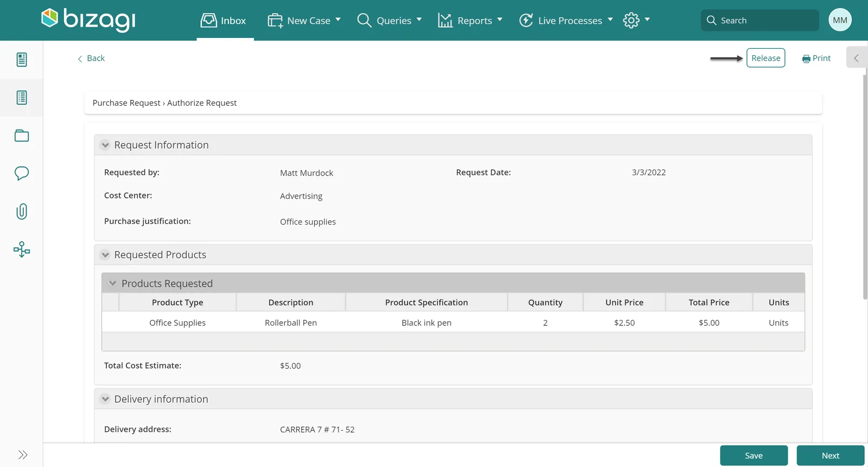868x467 pixels.
Task: Click the Bizagi logo
Action: pos(88,20)
